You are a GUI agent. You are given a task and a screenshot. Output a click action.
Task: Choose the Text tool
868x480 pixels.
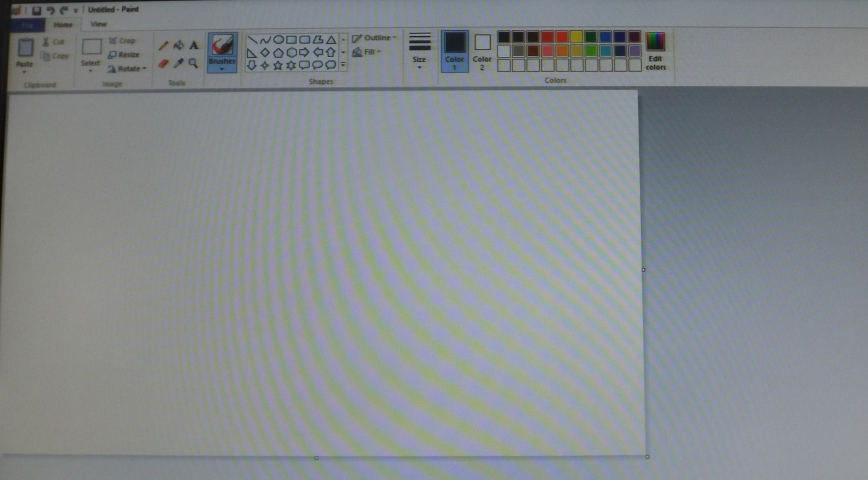pyautogui.click(x=194, y=46)
